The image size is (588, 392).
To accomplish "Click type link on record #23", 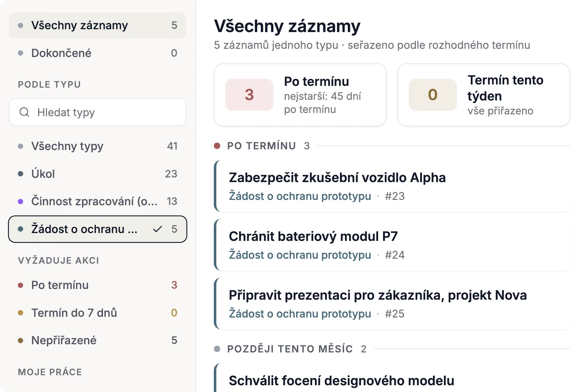I will click(x=300, y=196).
